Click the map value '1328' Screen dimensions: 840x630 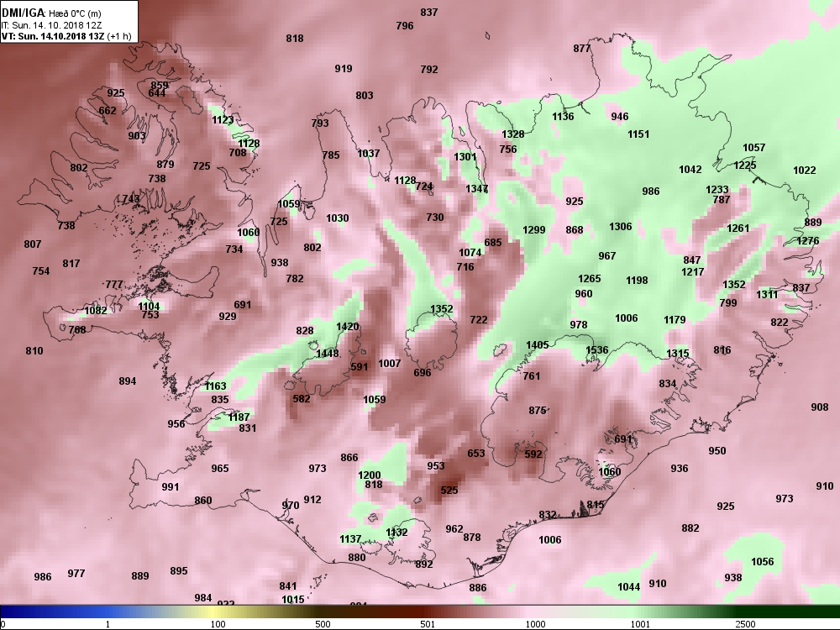click(512, 134)
